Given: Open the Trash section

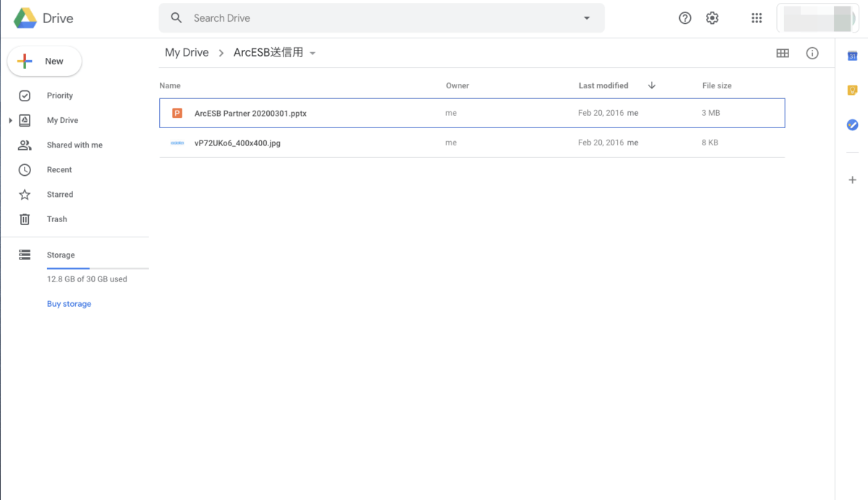Looking at the screenshot, I should [x=56, y=219].
